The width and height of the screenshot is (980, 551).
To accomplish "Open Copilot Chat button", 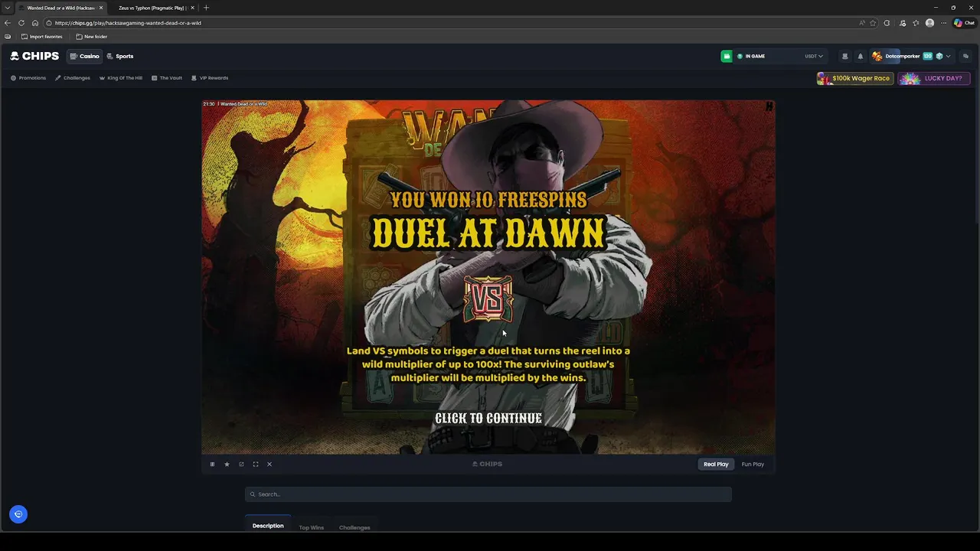I will [x=964, y=23].
